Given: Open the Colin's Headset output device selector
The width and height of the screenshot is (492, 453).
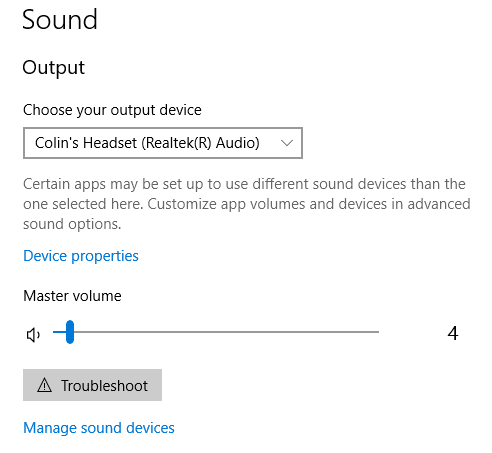Looking at the screenshot, I should (x=163, y=143).
